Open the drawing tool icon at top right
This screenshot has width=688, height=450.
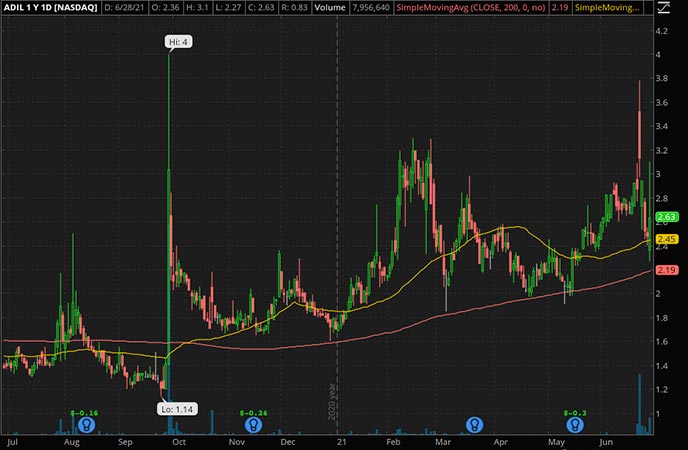coord(663,7)
